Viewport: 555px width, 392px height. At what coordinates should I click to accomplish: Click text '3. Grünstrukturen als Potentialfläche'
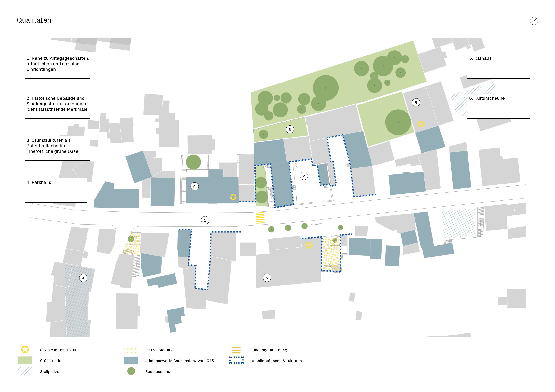click(x=49, y=143)
